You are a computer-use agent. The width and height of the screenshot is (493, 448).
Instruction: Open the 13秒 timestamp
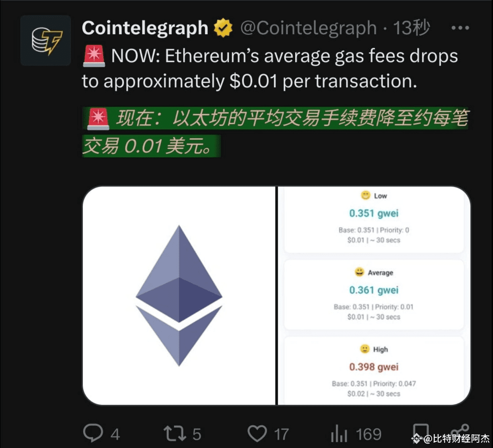411,28
